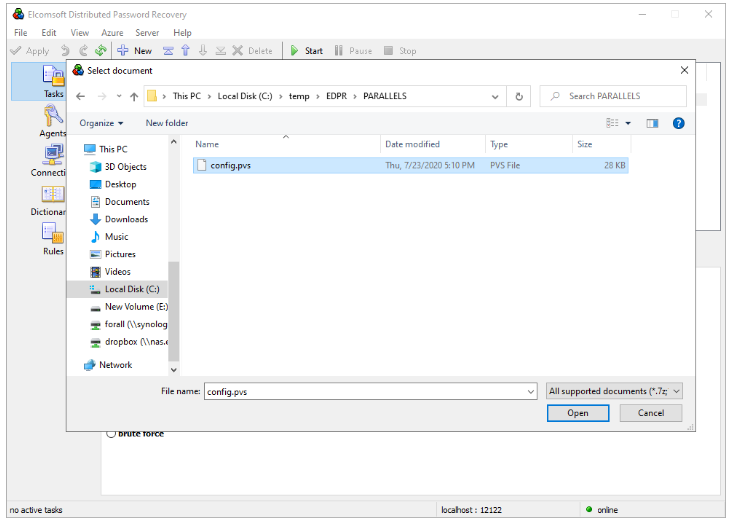
Task: Select the config.pvs file
Action: pyautogui.click(x=230, y=164)
